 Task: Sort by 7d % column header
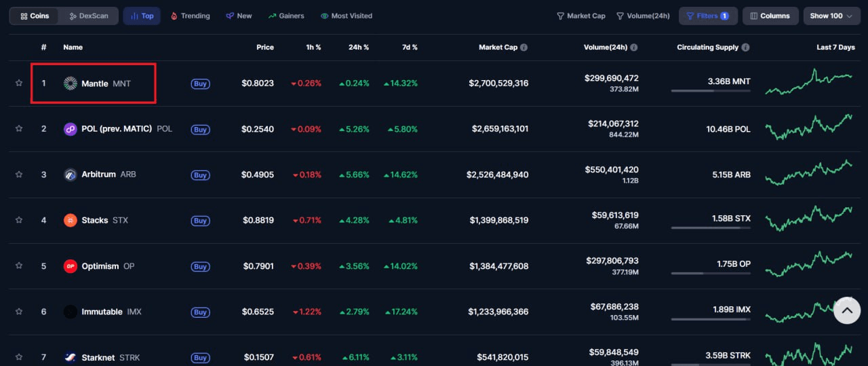(x=410, y=48)
